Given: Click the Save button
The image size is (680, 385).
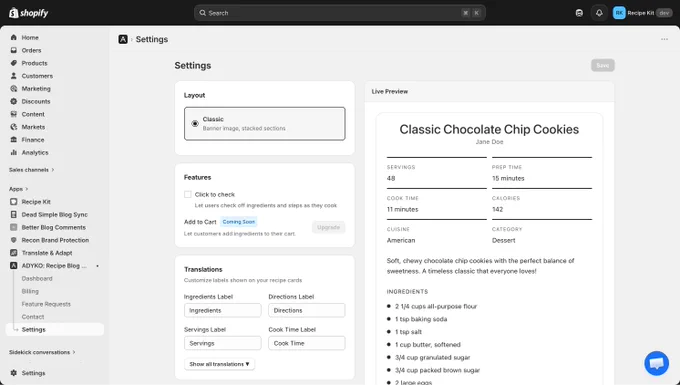Looking at the screenshot, I should (x=603, y=65).
